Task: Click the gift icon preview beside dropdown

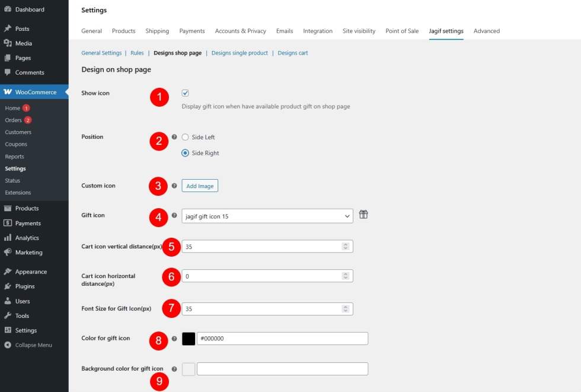Action: click(x=363, y=215)
